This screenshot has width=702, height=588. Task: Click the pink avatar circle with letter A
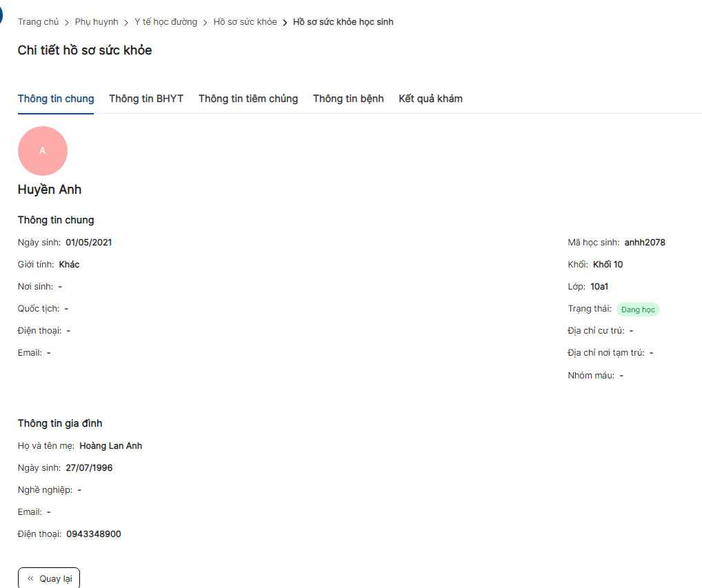[x=43, y=151]
